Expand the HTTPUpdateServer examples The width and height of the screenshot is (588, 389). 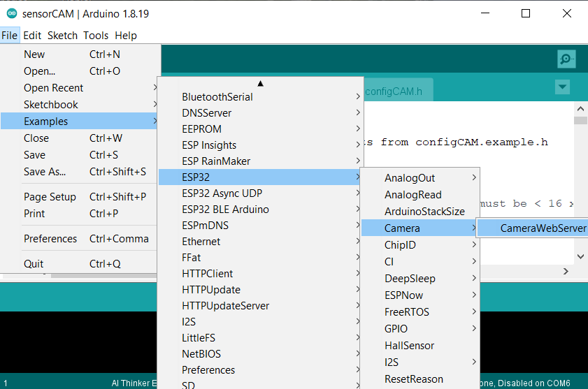pyautogui.click(x=259, y=306)
